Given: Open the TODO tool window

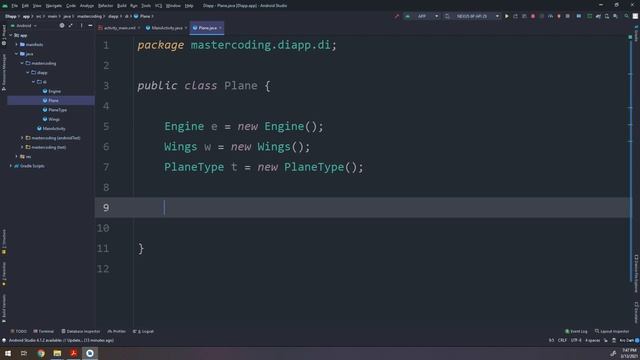Looking at the screenshot, I should (19, 331).
